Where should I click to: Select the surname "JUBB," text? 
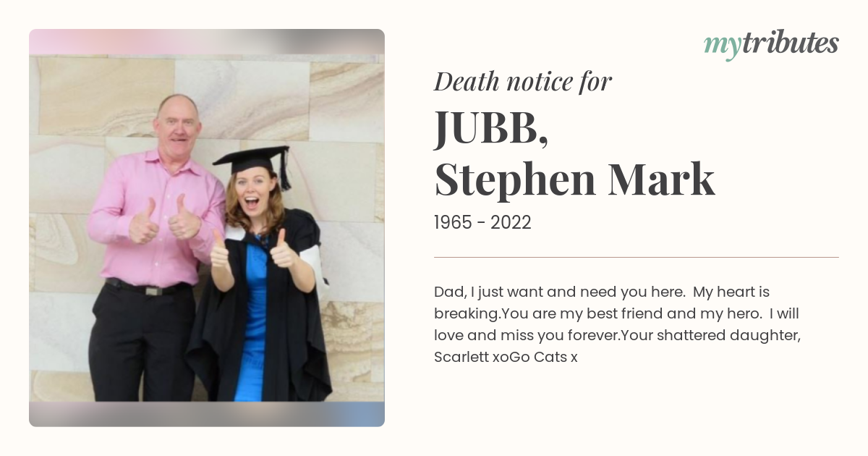pos(491,128)
